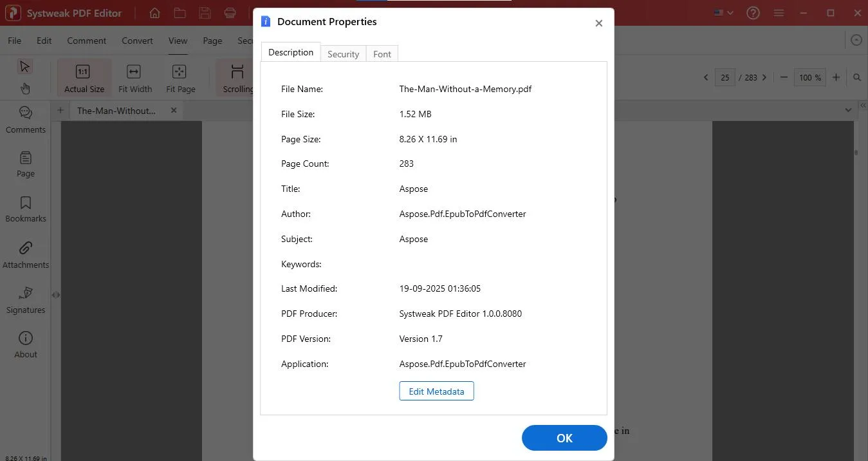
Task: Open the Signatures panel
Action: click(x=25, y=300)
